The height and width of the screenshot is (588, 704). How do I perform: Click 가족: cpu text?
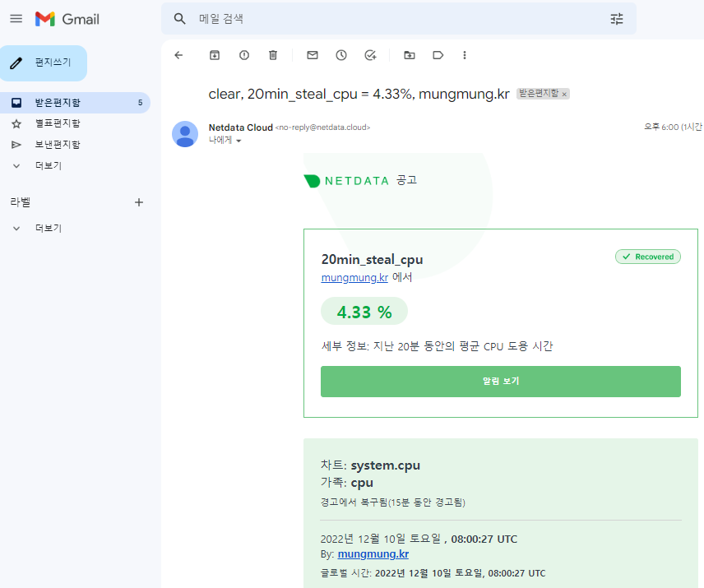346,483
